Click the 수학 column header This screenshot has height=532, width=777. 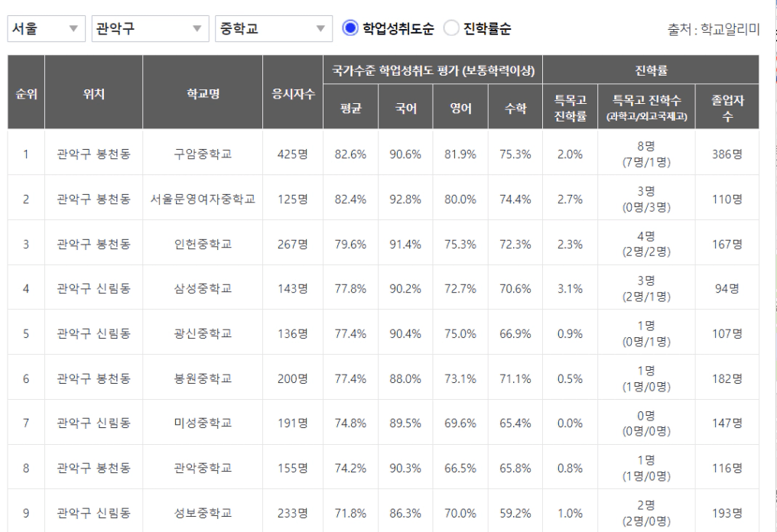pyautogui.click(x=515, y=107)
